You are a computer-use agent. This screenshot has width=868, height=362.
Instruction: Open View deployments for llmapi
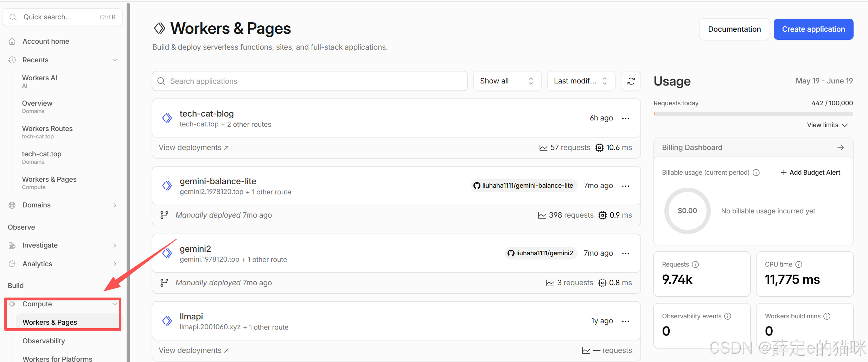pos(194,350)
